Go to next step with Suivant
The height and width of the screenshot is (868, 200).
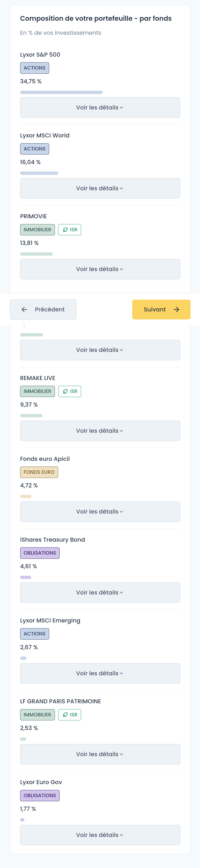click(x=161, y=309)
